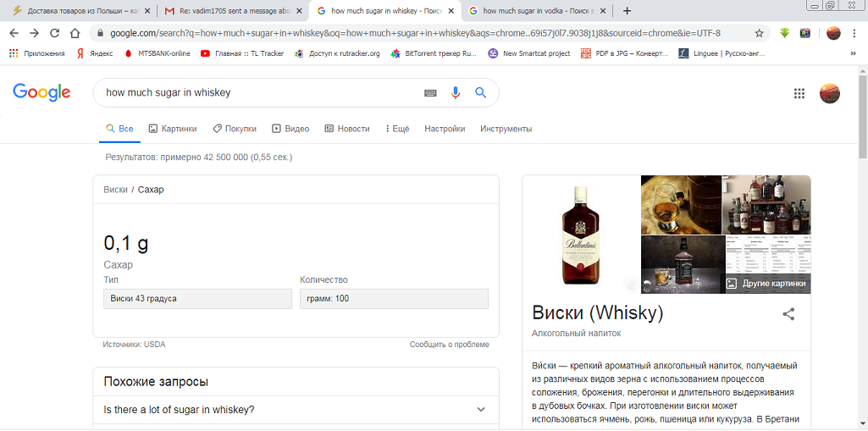Select the Все results tab
This screenshot has width=868, height=431.
click(119, 129)
